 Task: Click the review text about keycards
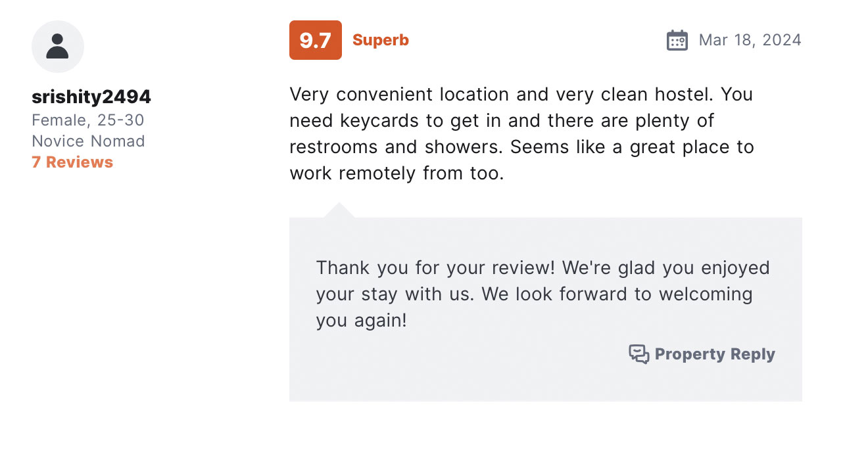tap(502, 121)
